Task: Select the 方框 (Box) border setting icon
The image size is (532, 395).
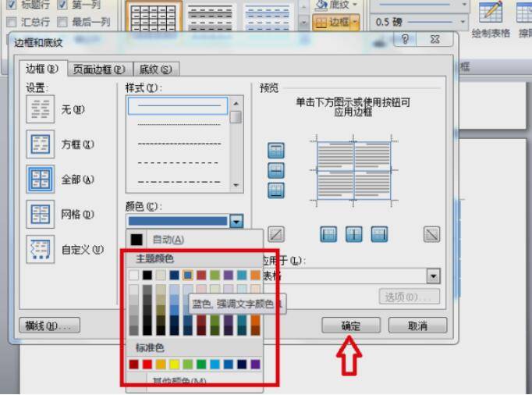Action: click(40, 144)
